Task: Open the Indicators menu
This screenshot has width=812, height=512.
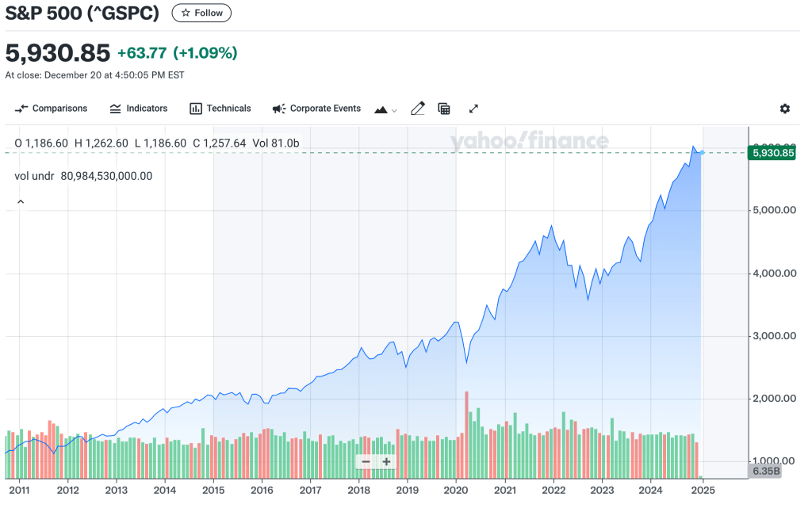Action: (139, 109)
